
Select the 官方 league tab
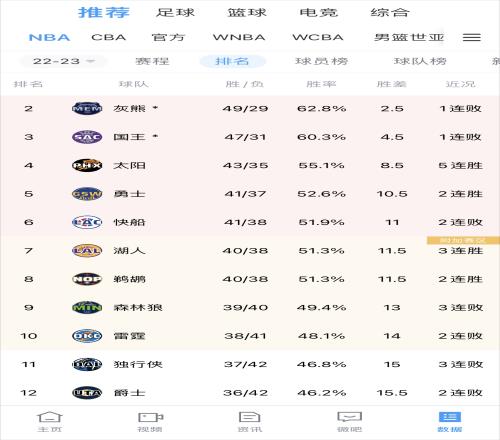[168, 37]
